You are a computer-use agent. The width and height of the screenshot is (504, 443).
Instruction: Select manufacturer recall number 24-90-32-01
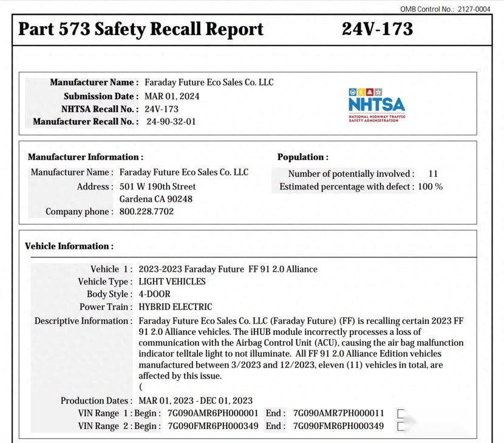[x=171, y=121]
